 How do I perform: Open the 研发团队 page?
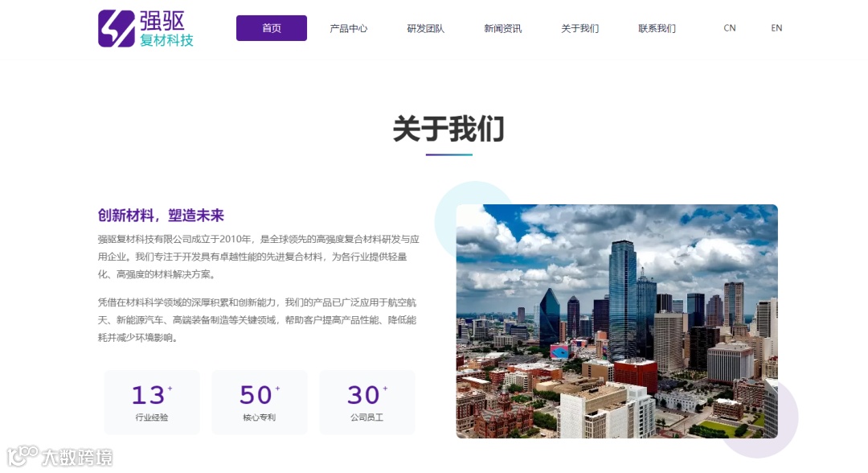(x=426, y=28)
